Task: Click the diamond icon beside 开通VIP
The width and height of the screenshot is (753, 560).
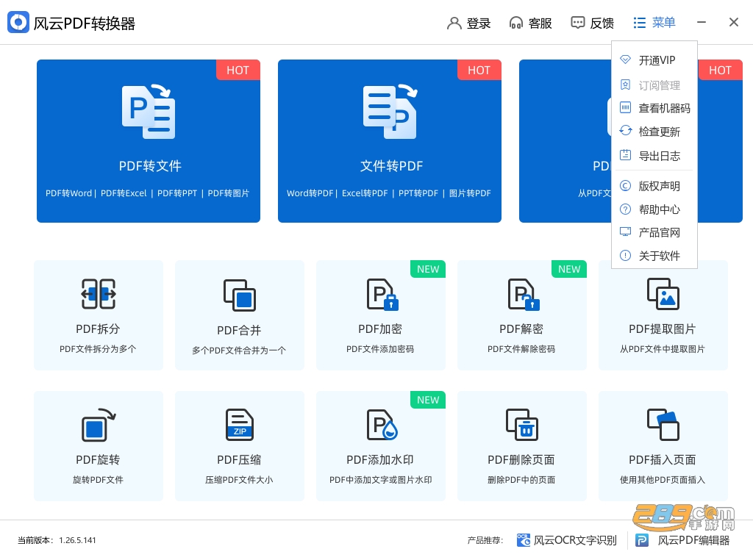Action: click(625, 60)
